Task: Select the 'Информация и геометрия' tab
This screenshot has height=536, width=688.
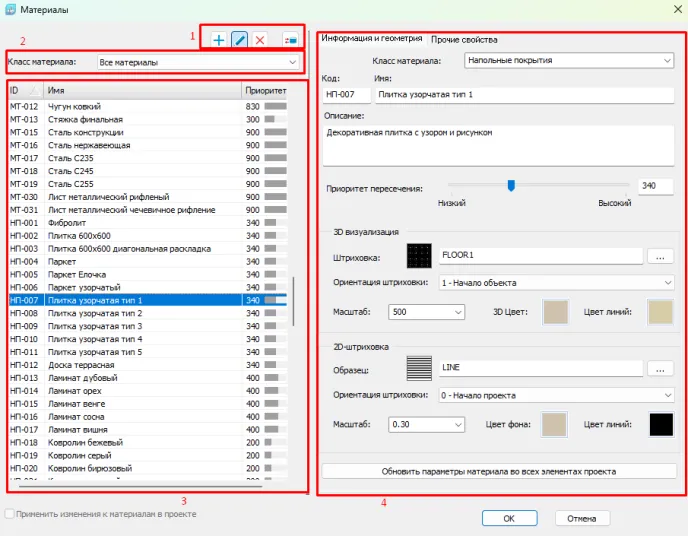Action: pos(371,39)
